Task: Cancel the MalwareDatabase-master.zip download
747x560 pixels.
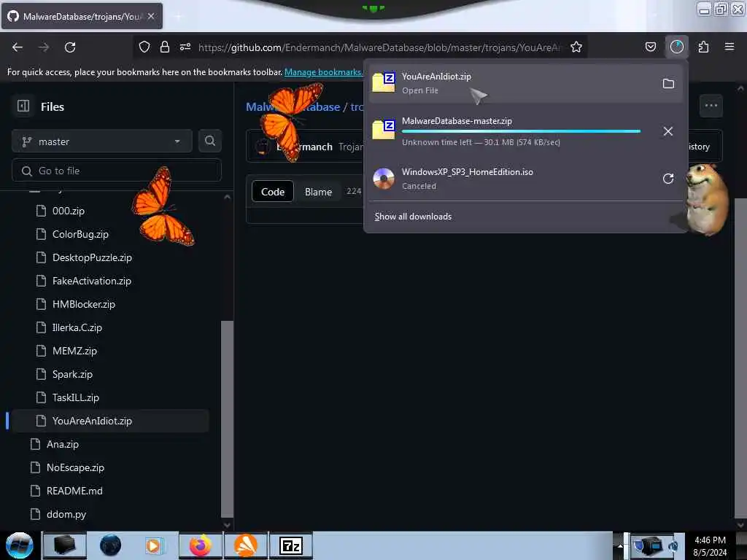Action: tap(668, 131)
